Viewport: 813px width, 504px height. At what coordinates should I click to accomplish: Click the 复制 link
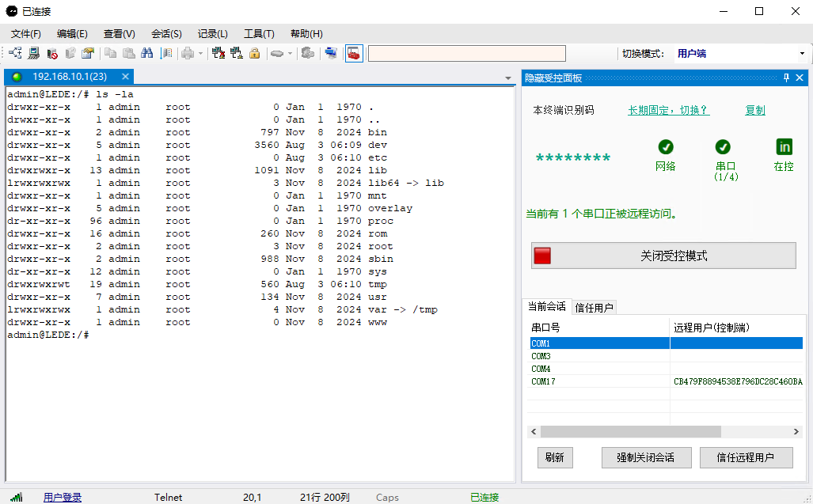click(x=754, y=111)
